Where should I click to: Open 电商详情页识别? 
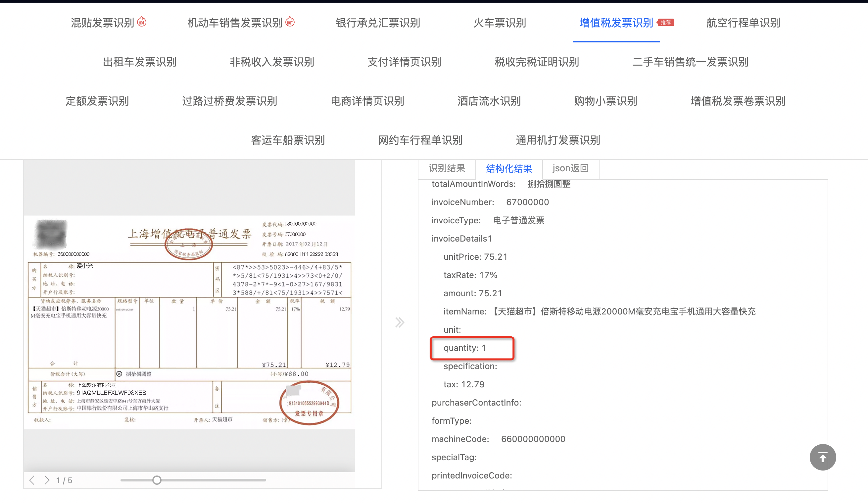(x=367, y=101)
